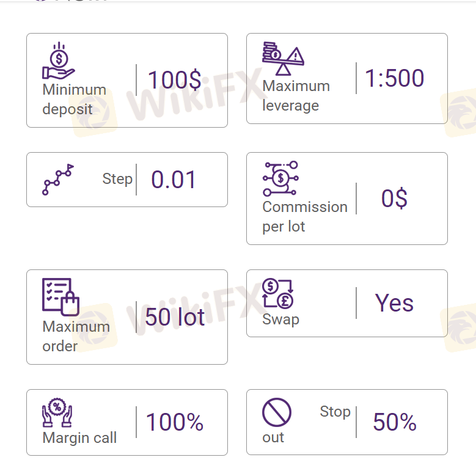Click the Margin call percent-hands icon
The height and width of the screenshot is (471, 476).
click(x=57, y=413)
